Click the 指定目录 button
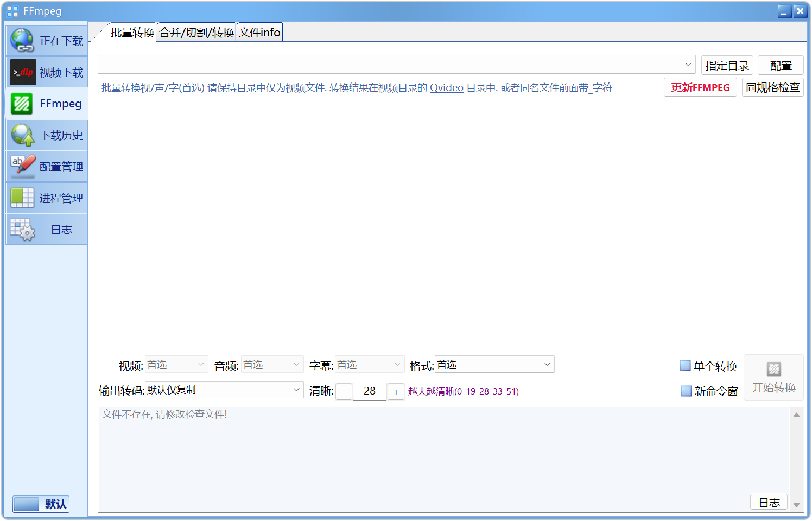This screenshot has height=521, width=812. pos(727,66)
